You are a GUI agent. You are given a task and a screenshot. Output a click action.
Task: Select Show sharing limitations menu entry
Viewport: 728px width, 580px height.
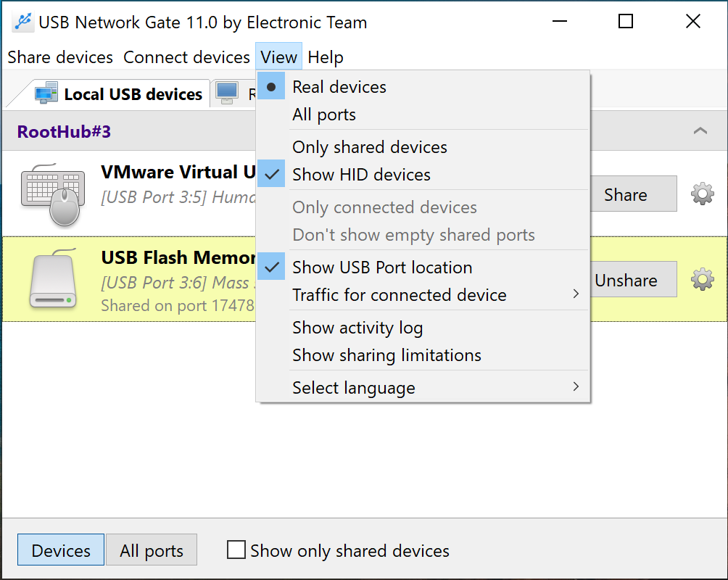tap(386, 355)
